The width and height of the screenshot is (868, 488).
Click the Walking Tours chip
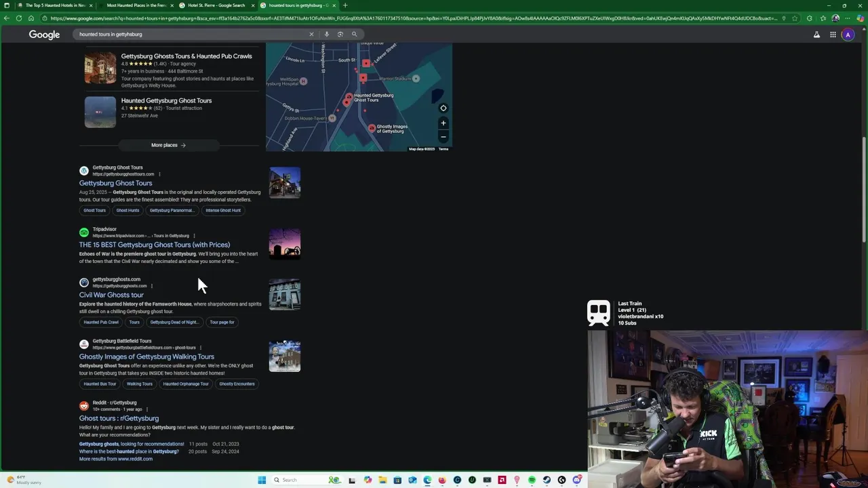(140, 384)
